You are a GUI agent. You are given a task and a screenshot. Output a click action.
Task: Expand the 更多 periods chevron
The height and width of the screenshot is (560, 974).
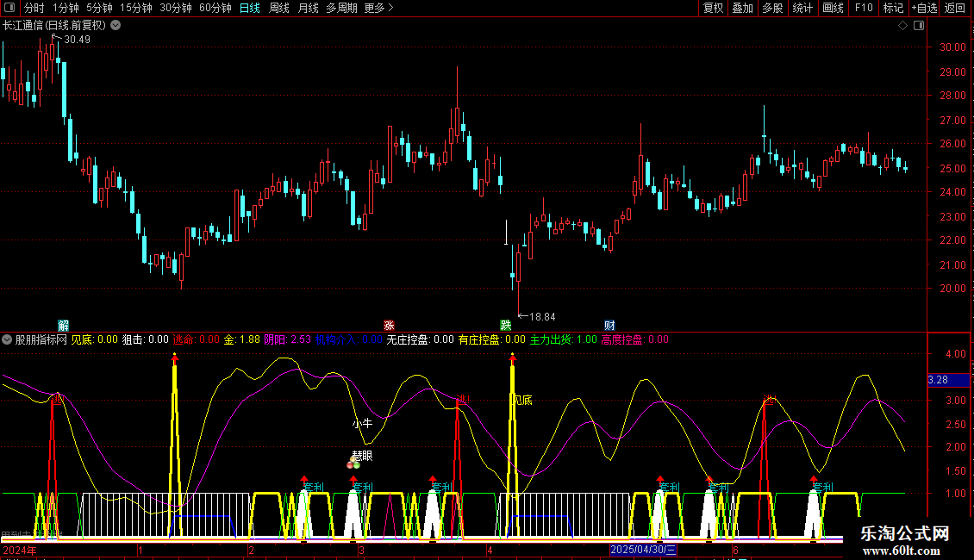(390, 8)
